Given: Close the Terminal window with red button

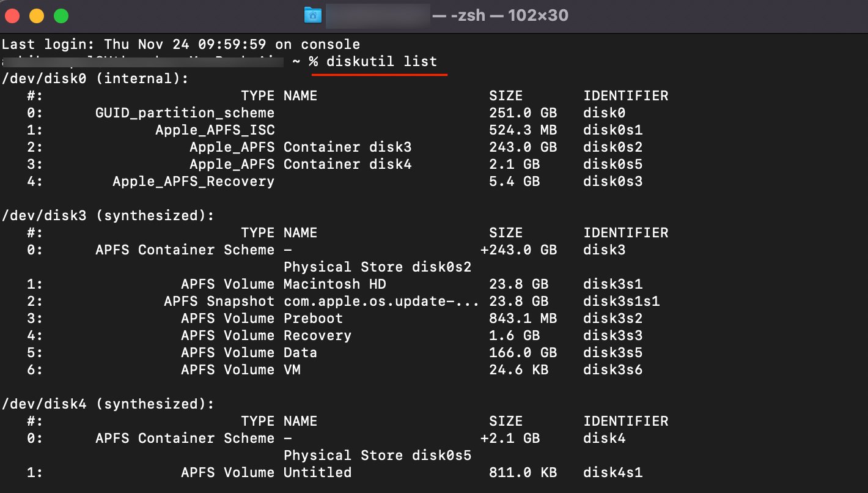Looking at the screenshot, I should tap(12, 16).
